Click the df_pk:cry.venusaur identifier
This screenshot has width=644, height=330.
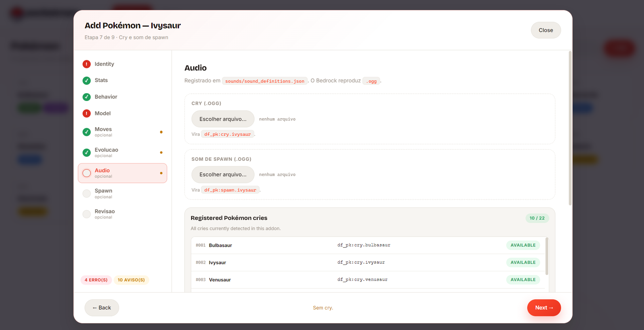362,280
